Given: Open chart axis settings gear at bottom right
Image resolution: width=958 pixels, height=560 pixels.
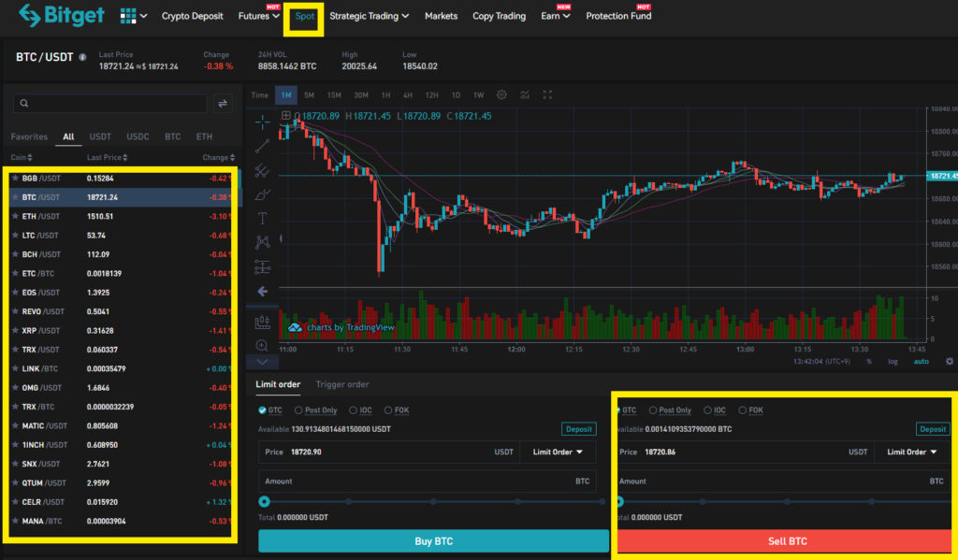Looking at the screenshot, I should click(950, 362).
